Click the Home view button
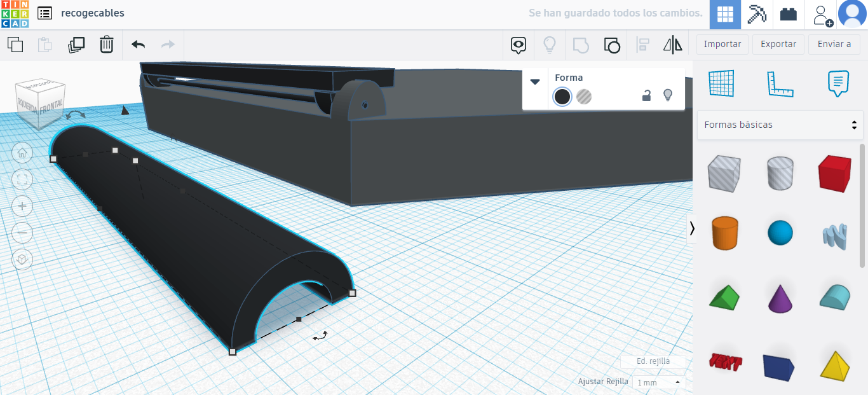The width and height of the screenshot is (868, 395). point(22,153)
